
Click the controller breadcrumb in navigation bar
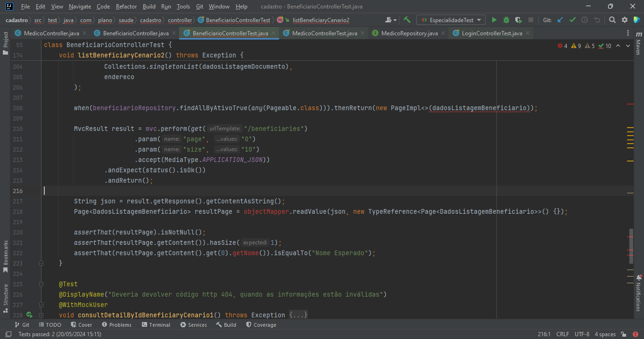coord(180,20)
